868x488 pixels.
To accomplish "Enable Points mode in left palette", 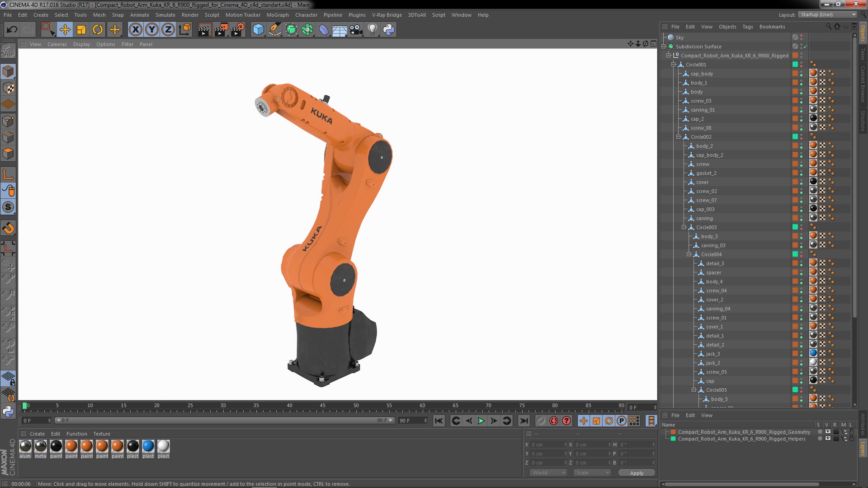I will pos(8,121).
